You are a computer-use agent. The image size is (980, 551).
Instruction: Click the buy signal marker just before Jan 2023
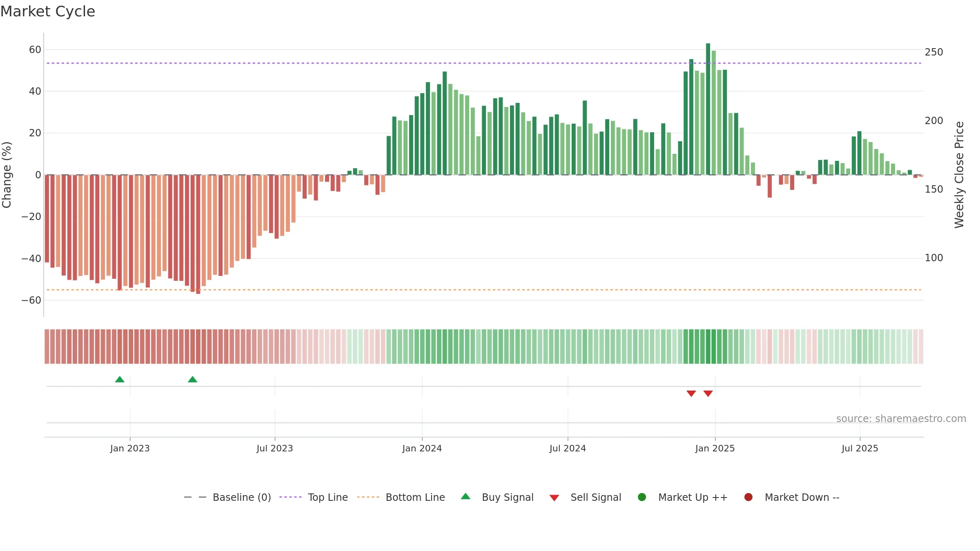coord(120,379)
